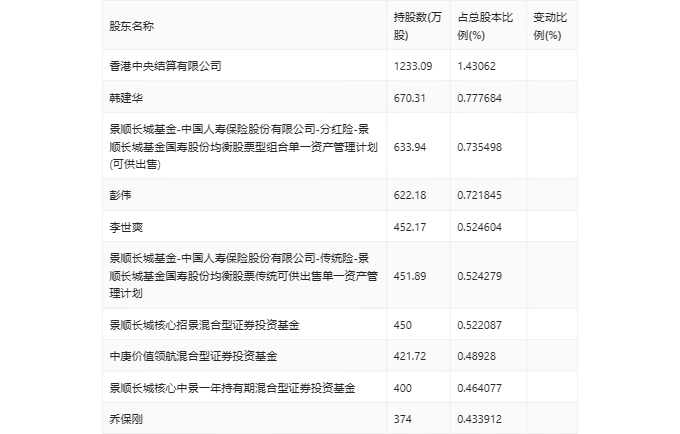Select shareholder 李世爽
Screen dimensions: 680x434
(126, 227)
